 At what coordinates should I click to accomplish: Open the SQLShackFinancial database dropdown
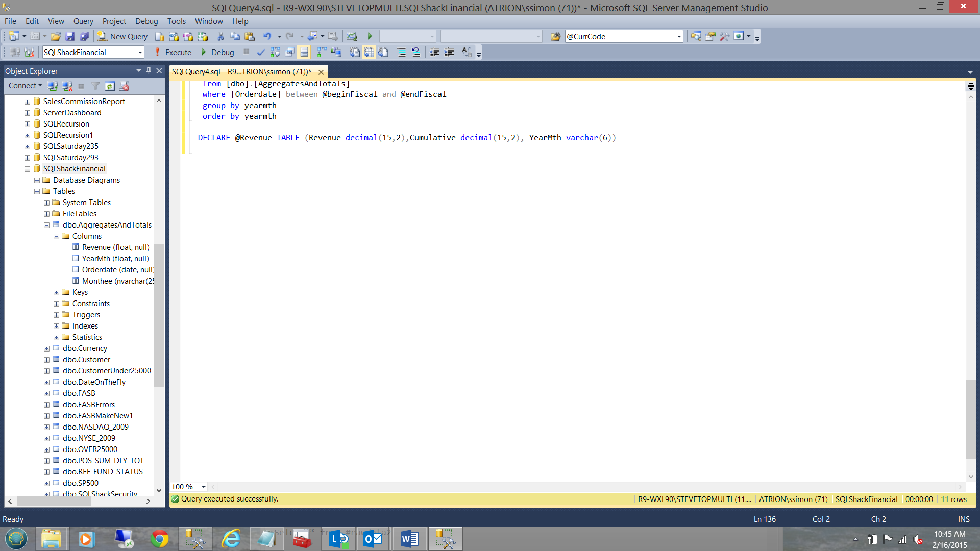coord(140,53)
